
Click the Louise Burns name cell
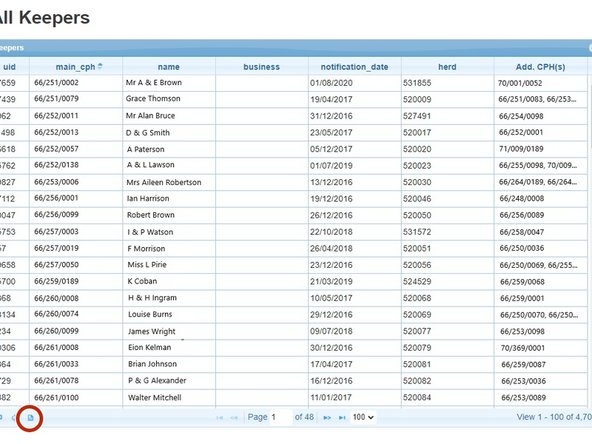[x=169, y=314]
